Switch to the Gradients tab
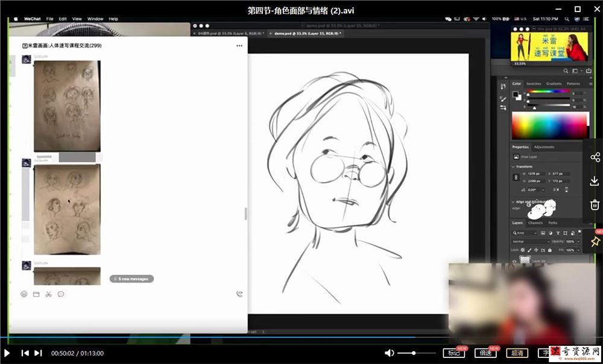The width and height of the screenshot is (603, 364). coord(554,83)
